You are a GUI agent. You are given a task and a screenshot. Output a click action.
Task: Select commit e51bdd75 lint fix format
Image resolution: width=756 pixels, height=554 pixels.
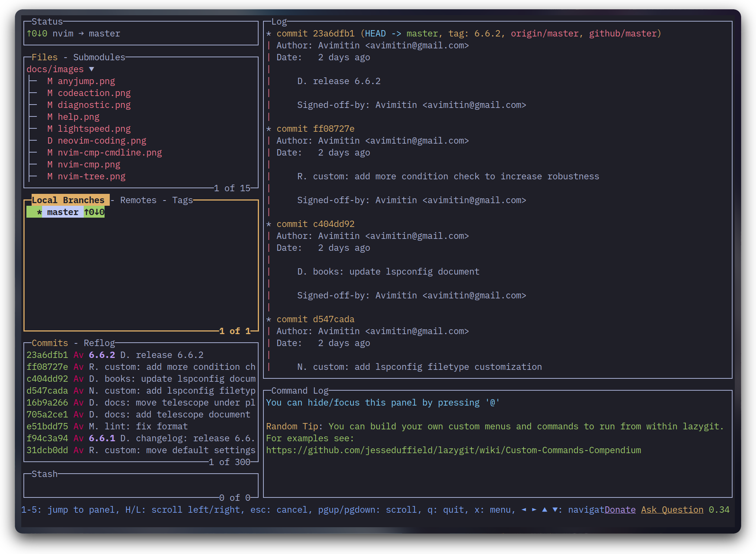47,426
